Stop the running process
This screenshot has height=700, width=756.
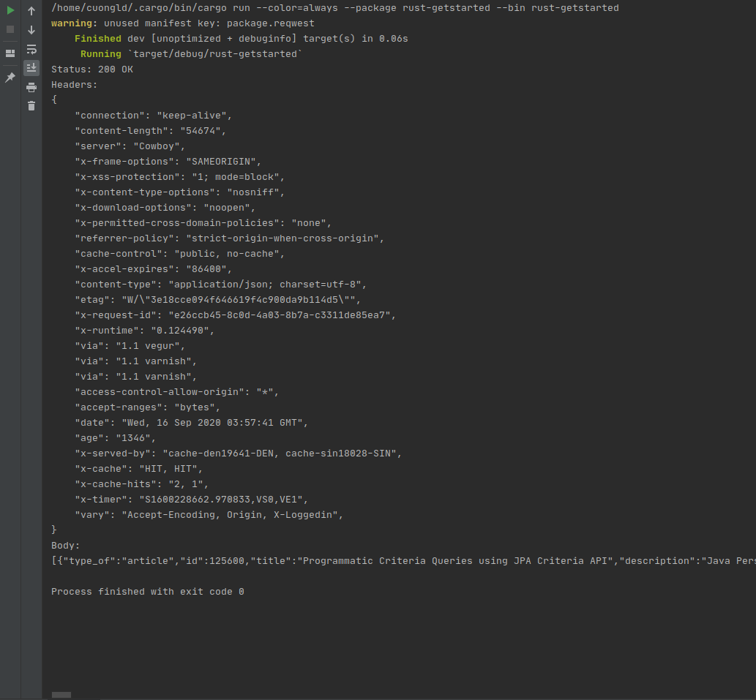click(10, 29)
